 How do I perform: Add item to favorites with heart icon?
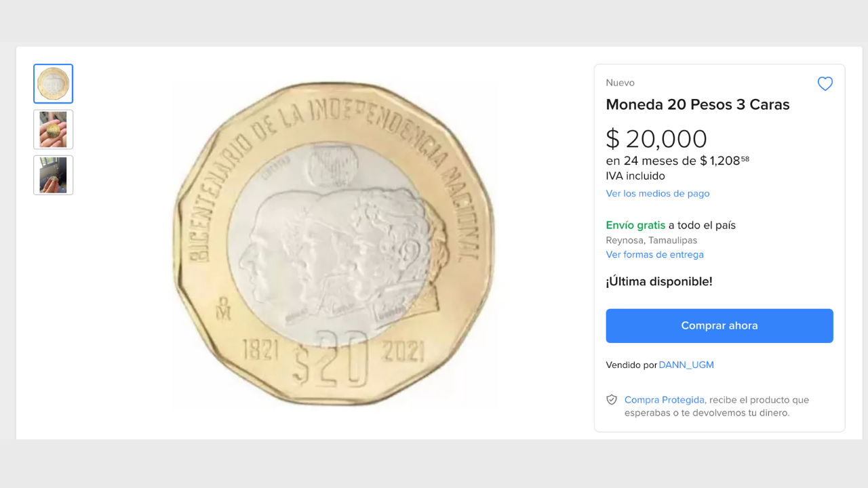825,84
